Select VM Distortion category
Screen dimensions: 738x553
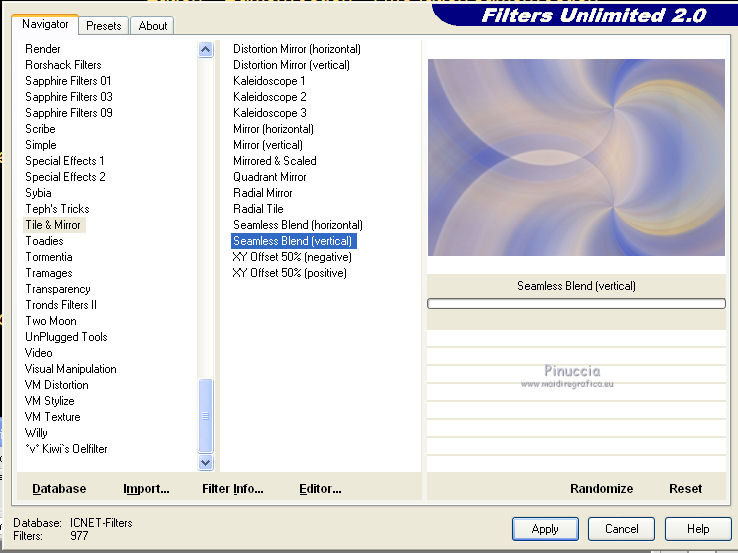point(56,385)
